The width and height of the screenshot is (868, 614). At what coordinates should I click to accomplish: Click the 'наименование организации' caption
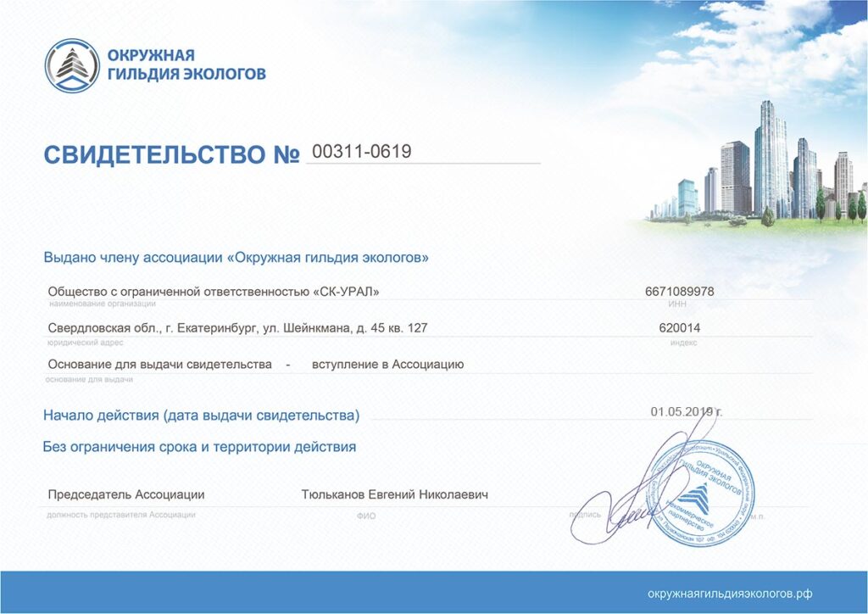(x=103, y=304)
